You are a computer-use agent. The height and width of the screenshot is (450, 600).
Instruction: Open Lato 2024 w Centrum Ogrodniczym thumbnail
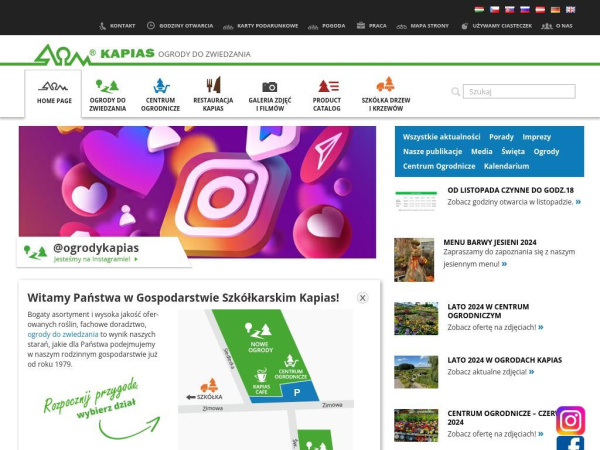(x=416, y=318)
